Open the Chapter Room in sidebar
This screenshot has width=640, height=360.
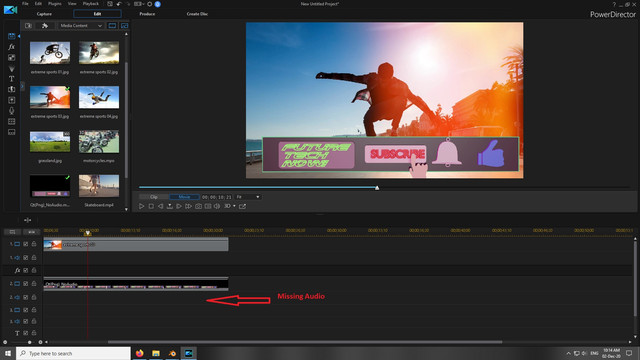pos(11,122)
